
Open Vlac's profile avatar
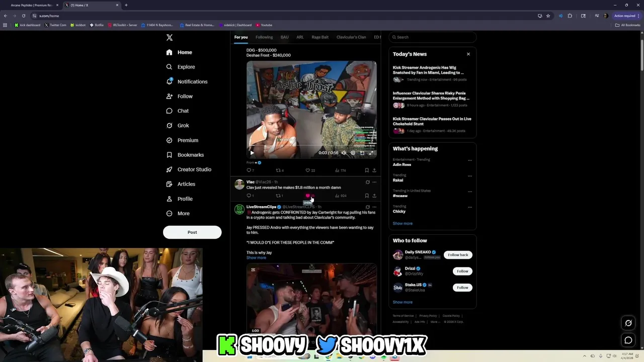[x=239, y=185]
